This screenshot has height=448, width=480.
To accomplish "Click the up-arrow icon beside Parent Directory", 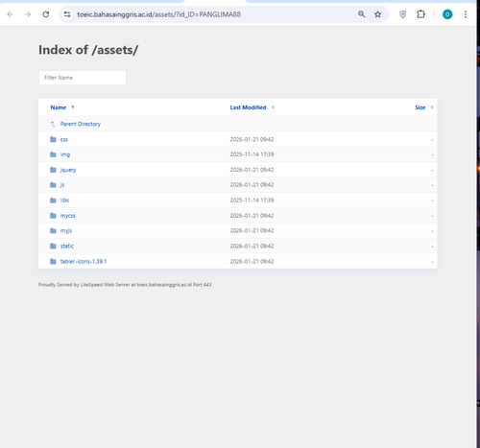I will [53, 124].
